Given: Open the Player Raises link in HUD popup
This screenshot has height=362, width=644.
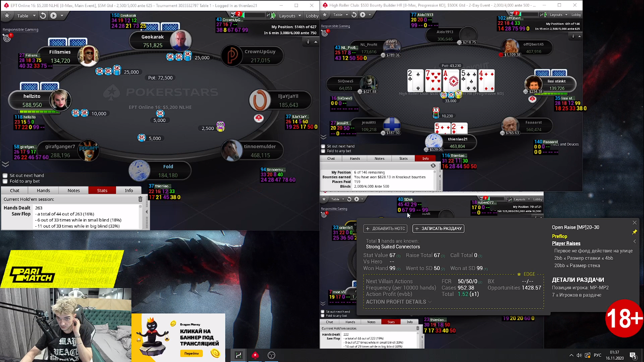Looking at the screenshot, I should pos(566,244).
